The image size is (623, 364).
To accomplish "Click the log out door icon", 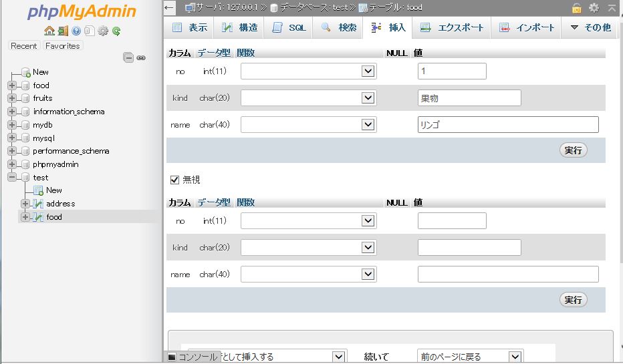I will [x=62, y=31].
